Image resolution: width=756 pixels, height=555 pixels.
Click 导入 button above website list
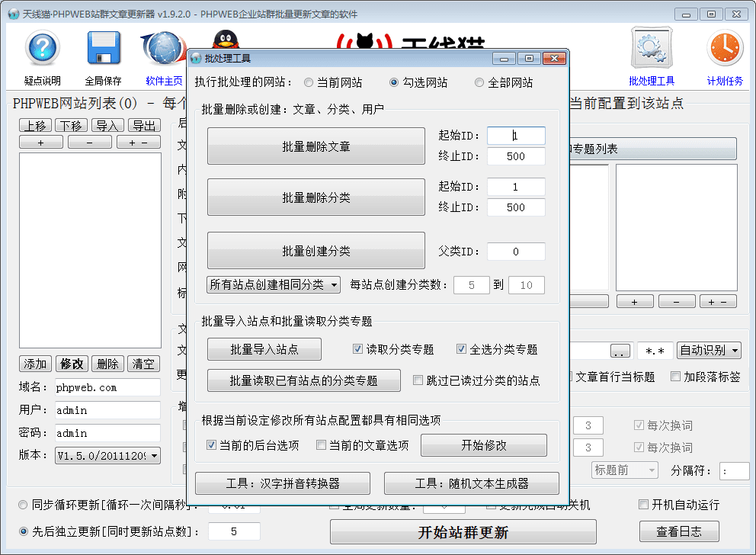(108, 126)
